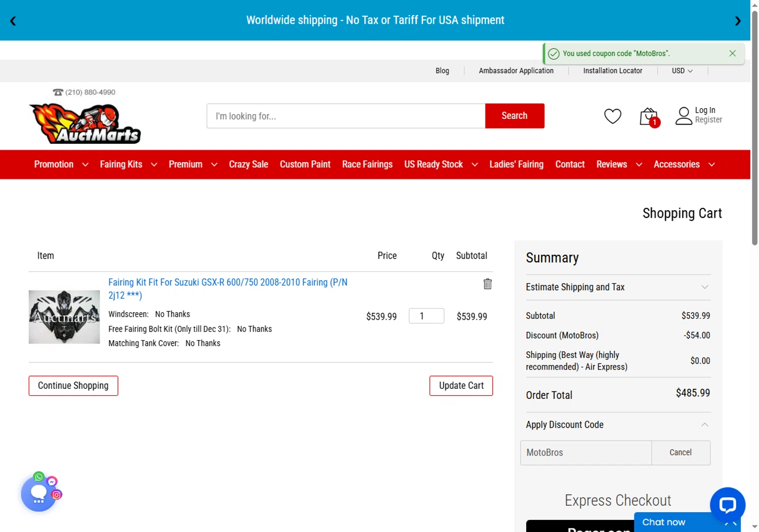Viewport: 759px width, 532px height.
Task: Go to next banner announcement arrow
Action: tap(737, 21)
